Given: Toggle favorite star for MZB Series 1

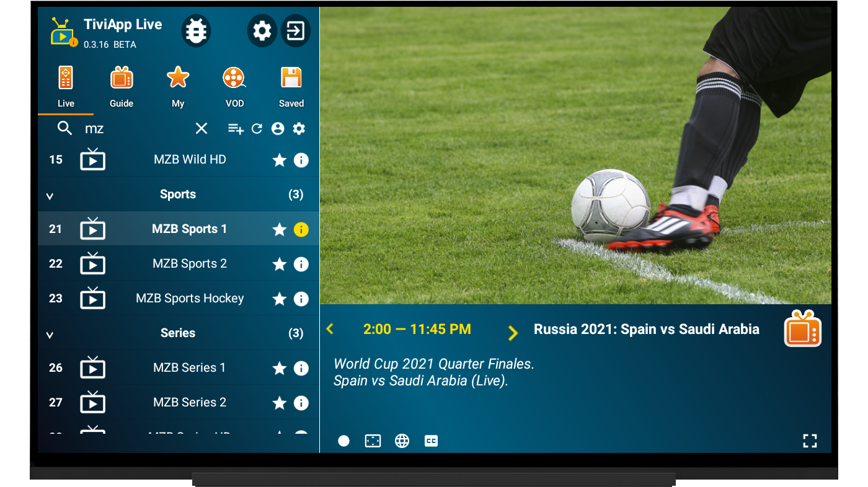Looking at the screenshot, I should 280,369.
